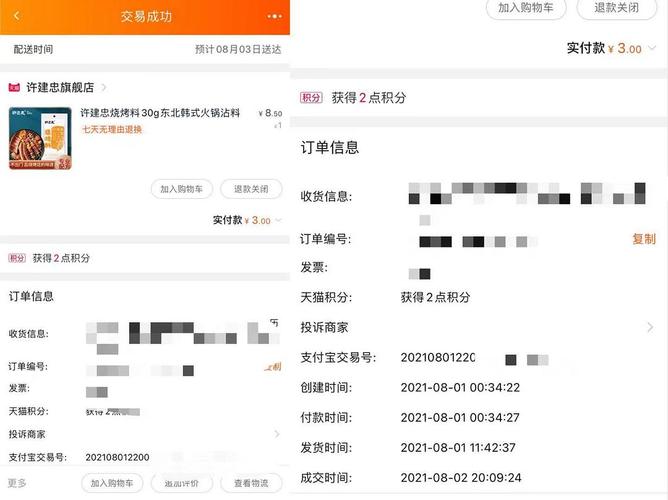
Task: Select 创建时间 value 2021-08-01 00:34:22
Action: (460, 388)
